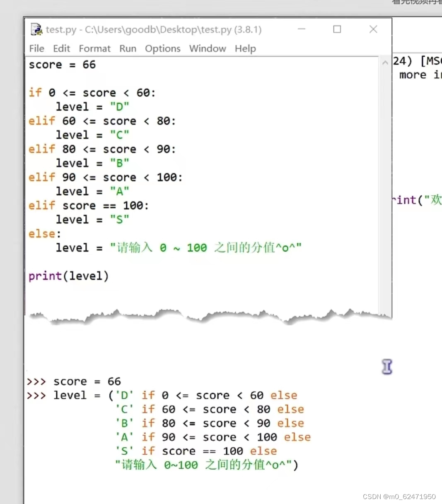Open the File menu
The width and height of the screenshot is (442, 504).
pyautogui.click(x=36, y=48)
